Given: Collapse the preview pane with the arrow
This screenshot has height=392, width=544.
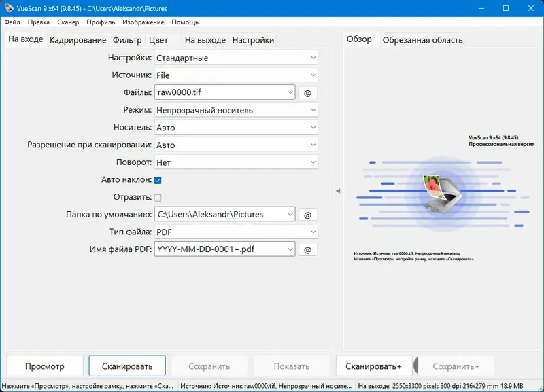Looking at the screenshot, I should pyautogui.click(x=337, y=192).
